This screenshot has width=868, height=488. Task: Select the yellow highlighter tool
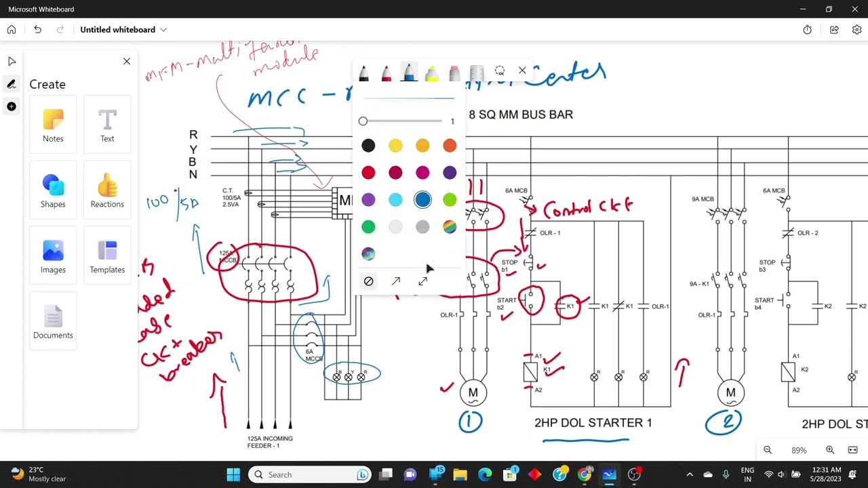[432, 73]
